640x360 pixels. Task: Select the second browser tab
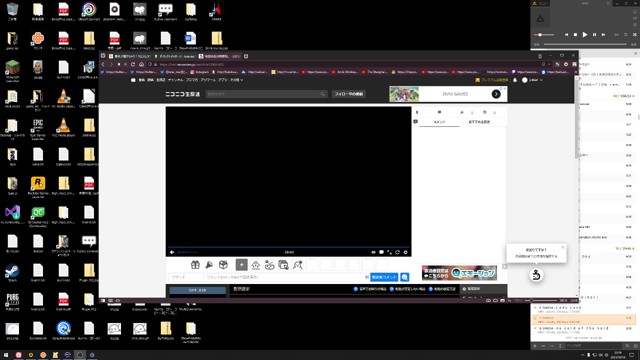(x=174, y=56)
